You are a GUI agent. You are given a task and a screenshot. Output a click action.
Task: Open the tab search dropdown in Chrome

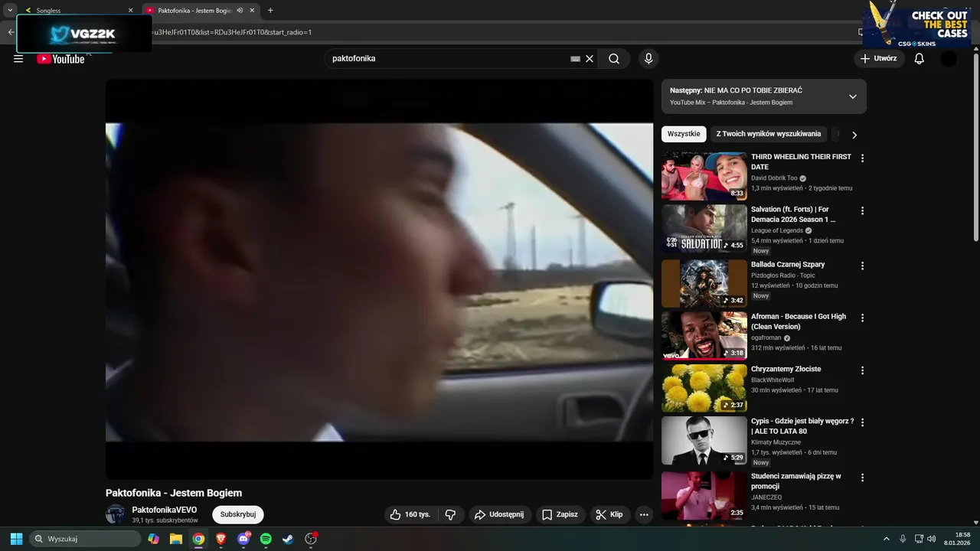click(10, 10)
